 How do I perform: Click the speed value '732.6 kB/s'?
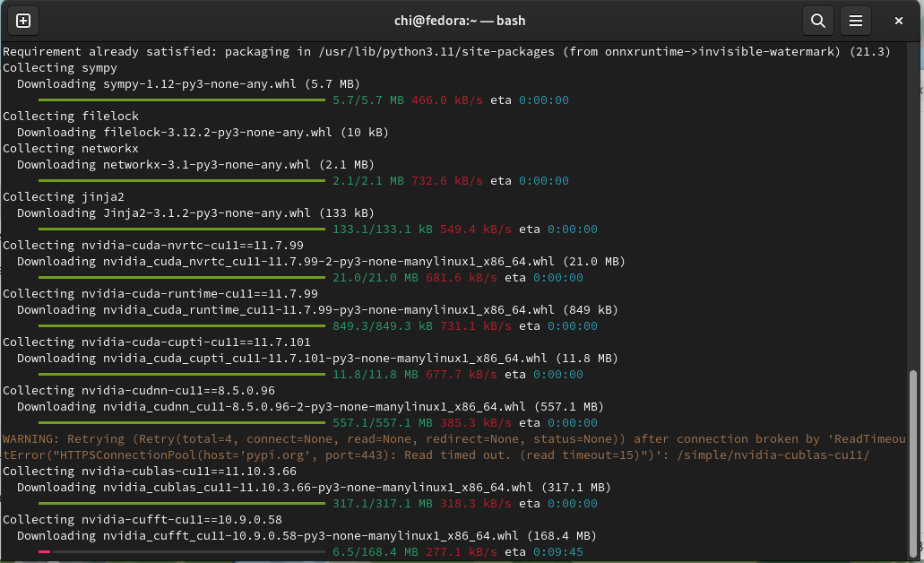[447, 181]
